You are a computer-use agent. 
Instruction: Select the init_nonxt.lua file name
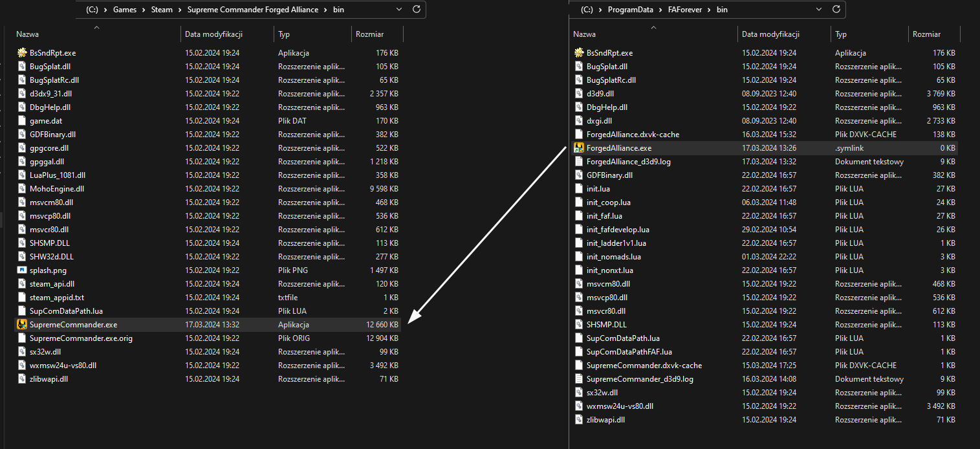pos(610,270)
